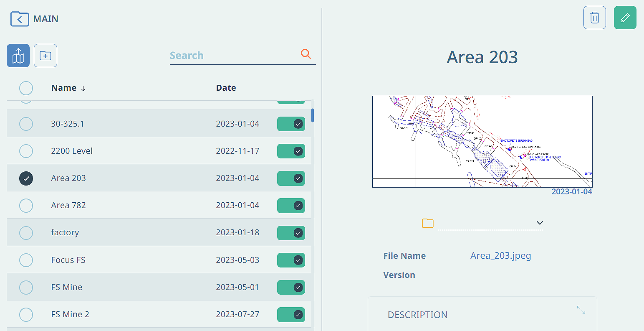Sort the list by the Name column arrow
This screenshot has height=331, width=644.
coord(83,88)
